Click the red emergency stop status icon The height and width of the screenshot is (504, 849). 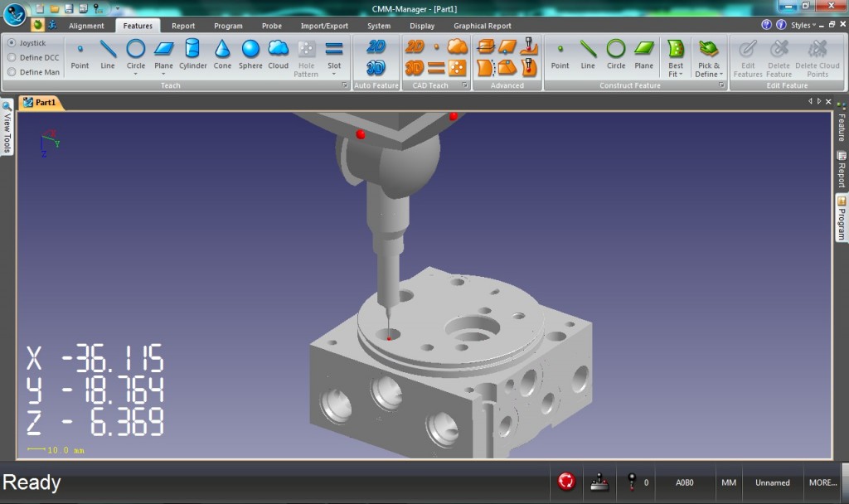point(566,481)
